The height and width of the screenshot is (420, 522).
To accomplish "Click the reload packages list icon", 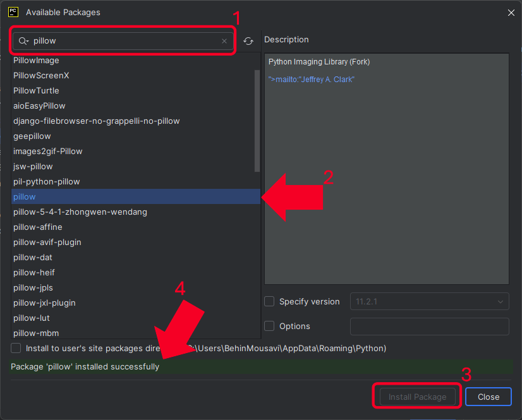I will click(x=248, y=41).
